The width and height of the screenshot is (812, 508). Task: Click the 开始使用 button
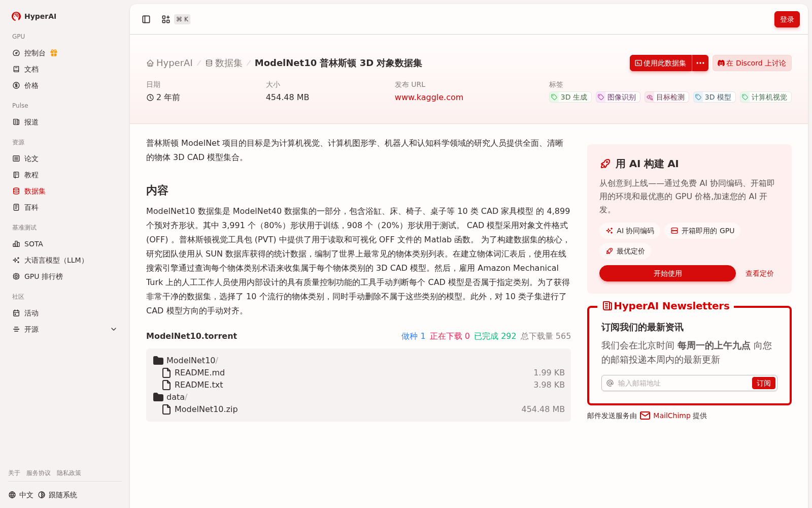(x=667, y=273)
